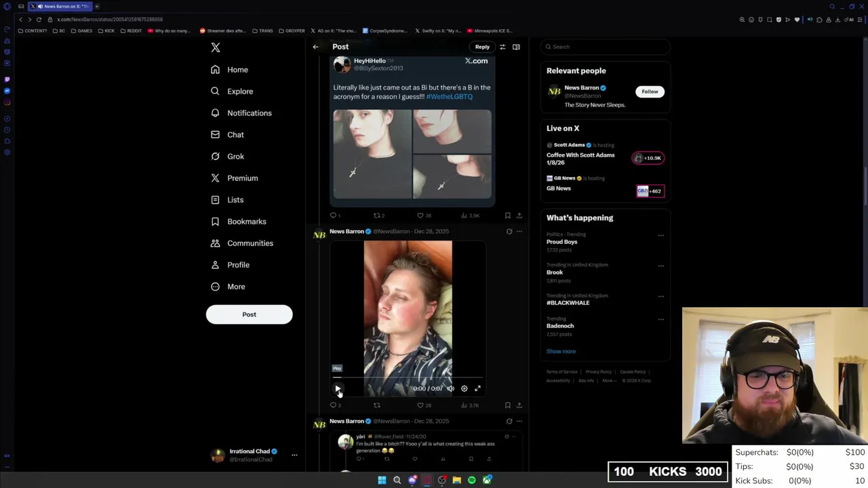Share the News Barron video post

coord(519,405)
